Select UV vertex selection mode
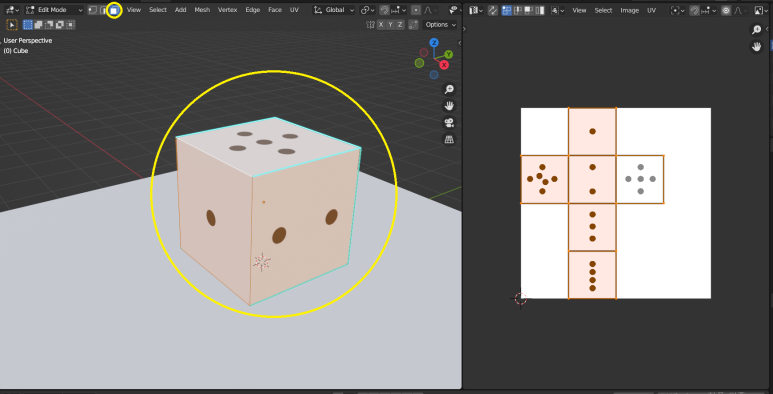 pyautogui.click(x=506, y=10)
